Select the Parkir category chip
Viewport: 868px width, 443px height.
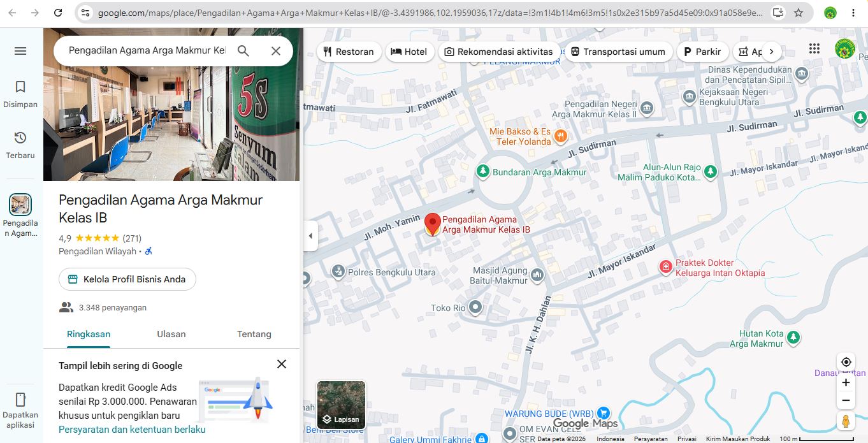[702, 52]
